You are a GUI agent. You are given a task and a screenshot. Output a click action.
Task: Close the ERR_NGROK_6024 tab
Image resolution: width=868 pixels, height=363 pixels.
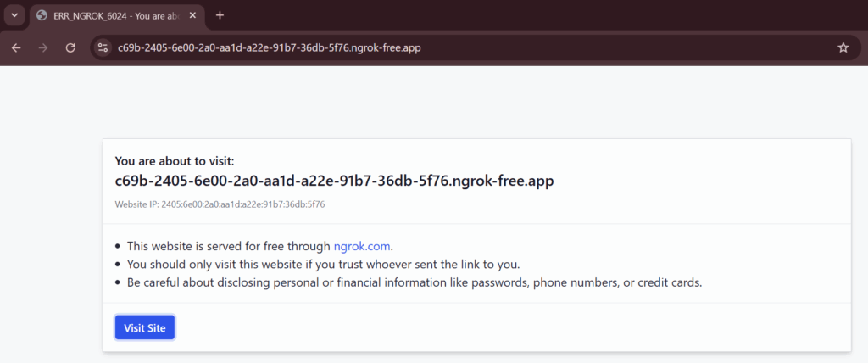[192, 15]
